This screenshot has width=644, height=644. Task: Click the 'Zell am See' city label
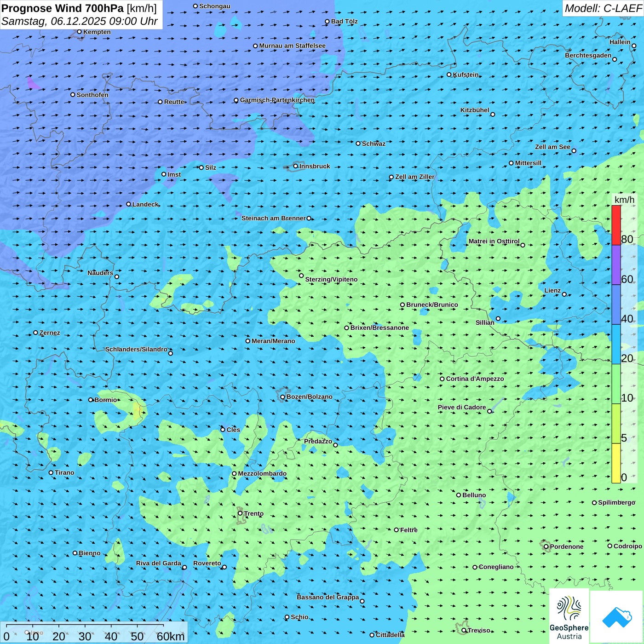point(552,147)
